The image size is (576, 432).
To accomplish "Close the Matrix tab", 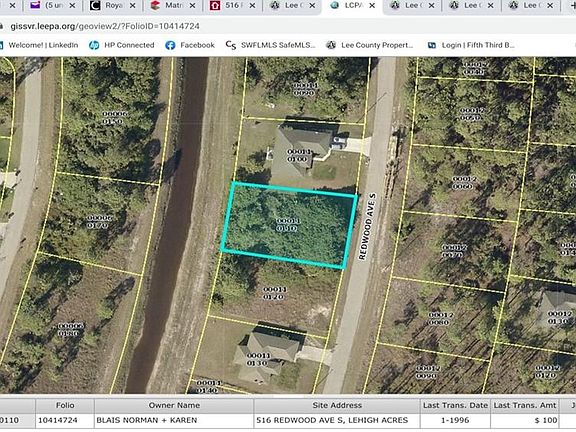I will pos(192,6).
